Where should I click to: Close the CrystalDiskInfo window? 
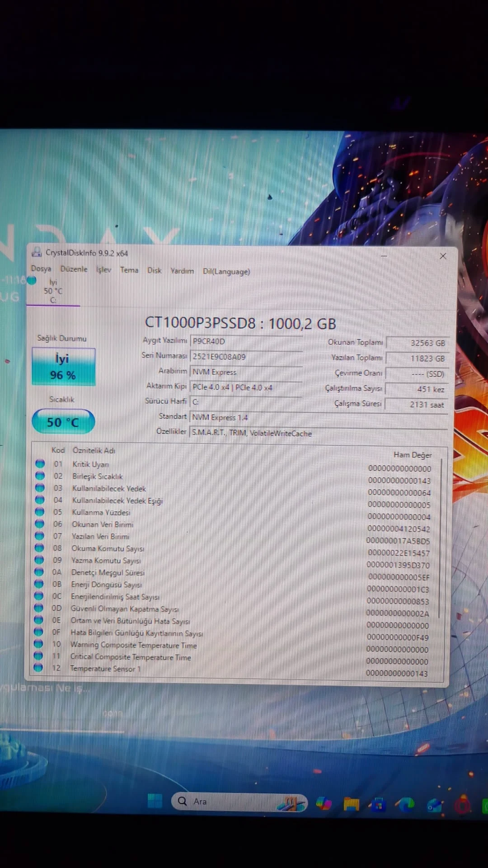(443, 256)
